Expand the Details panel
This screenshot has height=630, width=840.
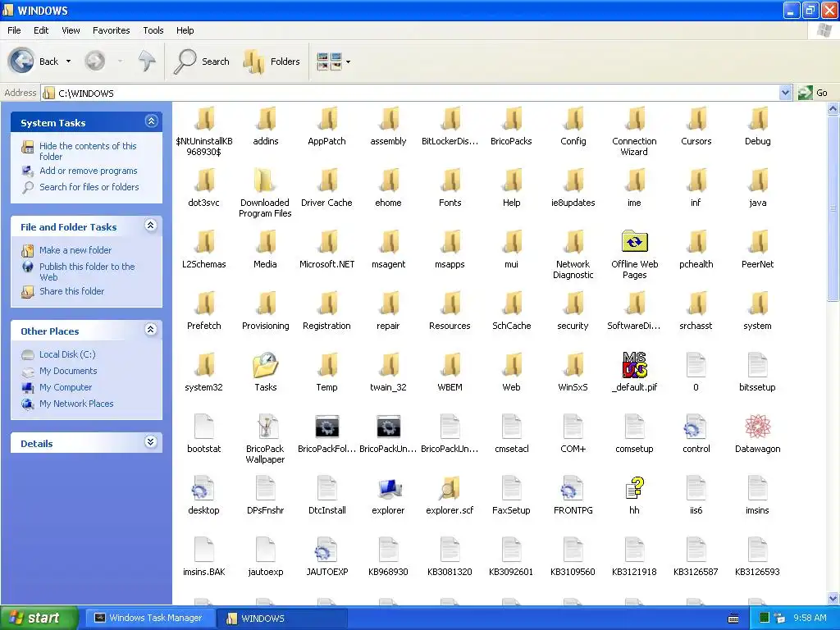tap(151, 442)
